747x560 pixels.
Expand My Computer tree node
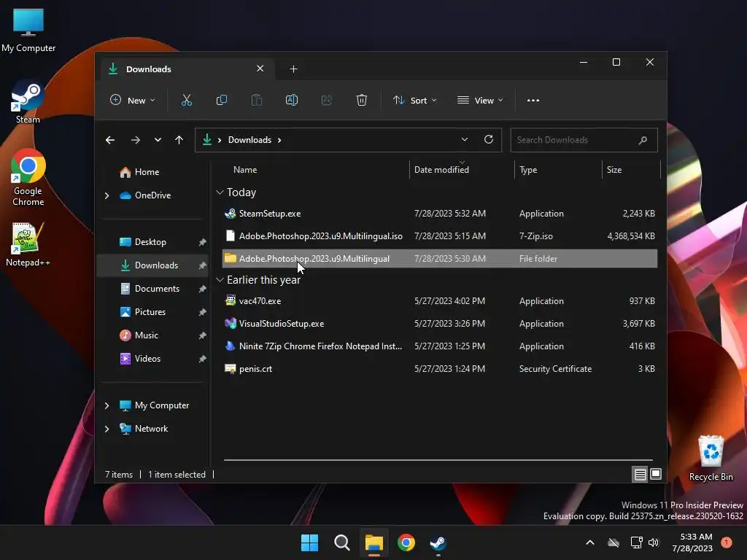click(x=107, y=405)
